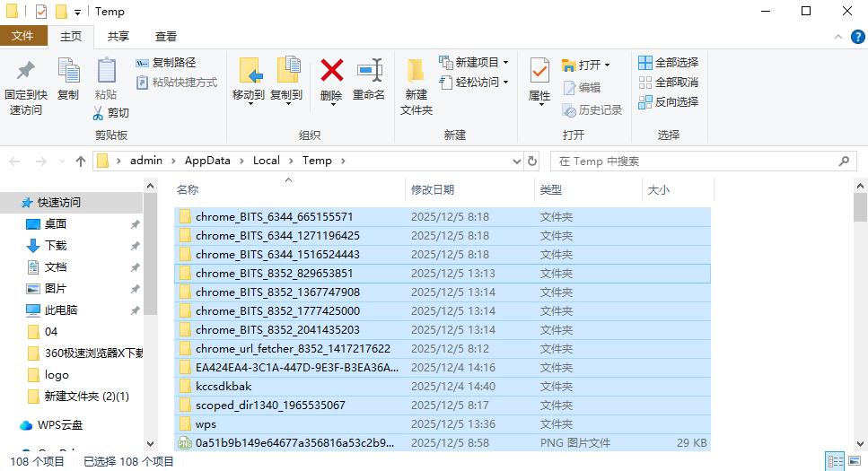Switch to details view icon in status bar

click(x=835, y=461)
